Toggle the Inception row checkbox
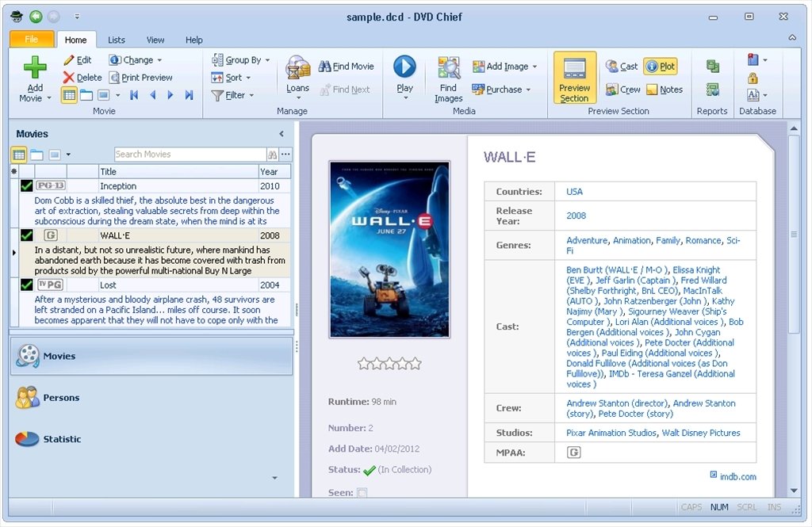The image size is (812, 527). (26, 186)
